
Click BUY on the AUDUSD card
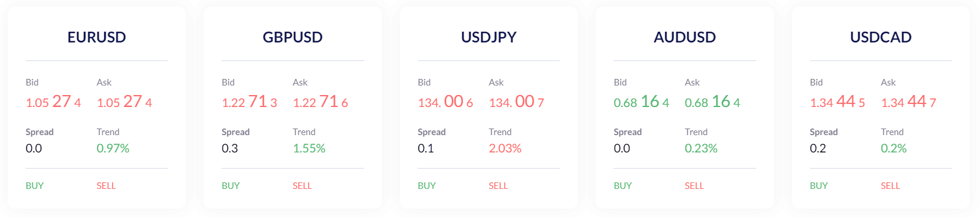pyautogui.click(x=623, y=186)
